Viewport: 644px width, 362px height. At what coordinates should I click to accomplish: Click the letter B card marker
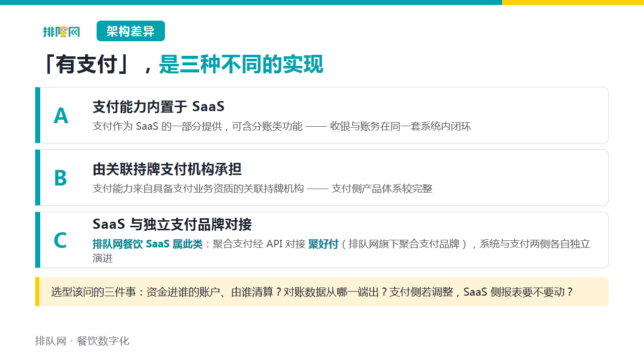coord(60,178)
